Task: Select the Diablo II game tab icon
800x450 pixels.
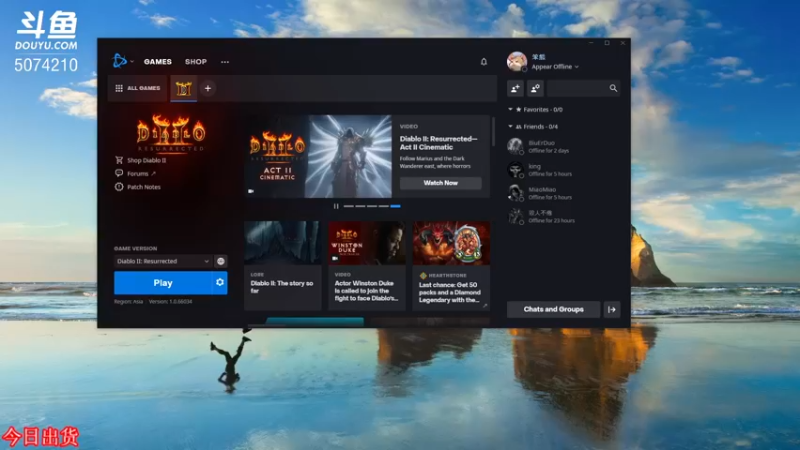Action: tap(184, 89)
